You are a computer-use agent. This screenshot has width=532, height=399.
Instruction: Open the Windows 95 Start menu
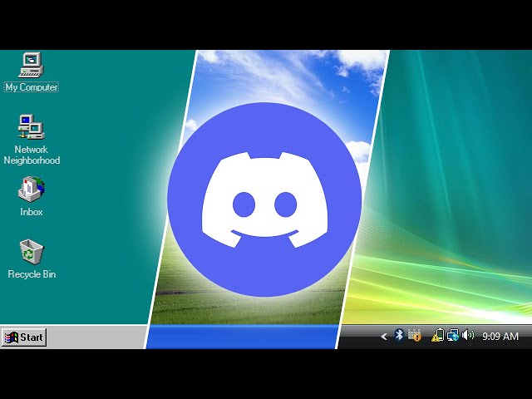click(x=24, y=337)
